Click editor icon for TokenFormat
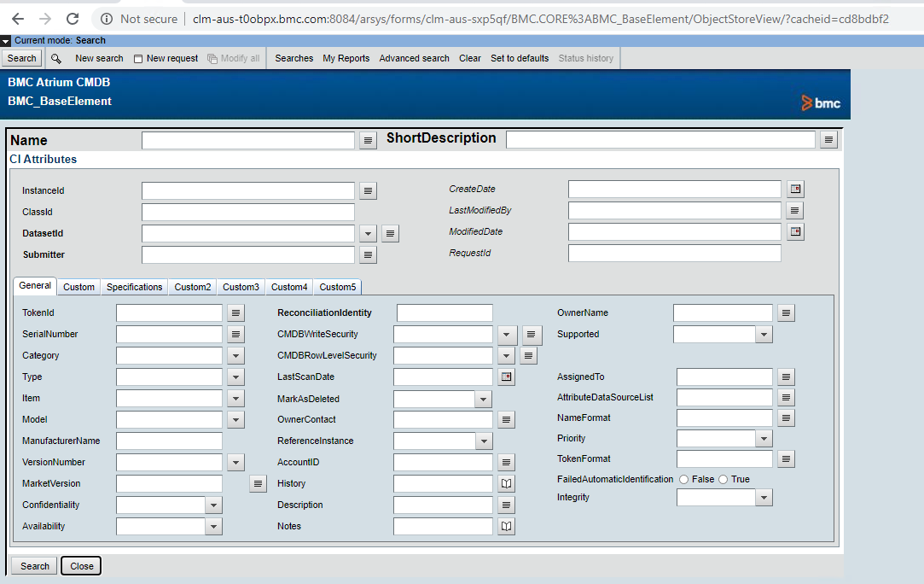This screenshot has width=924, height=584. click(786, 458)
